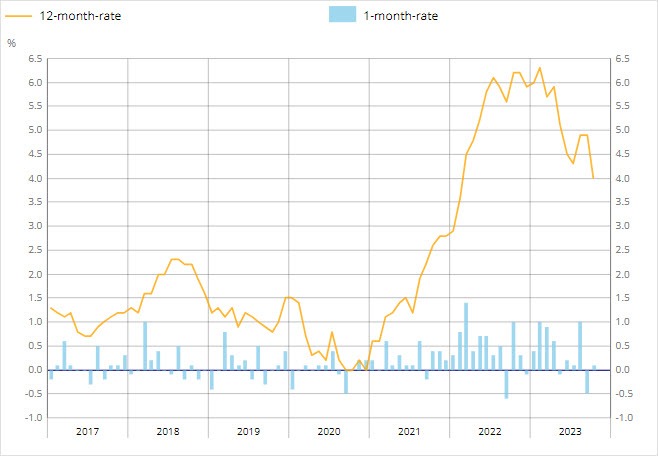Select the 2020 x-axis year label
Viewport: 658px width, 456px height.
tap(329, 431)
